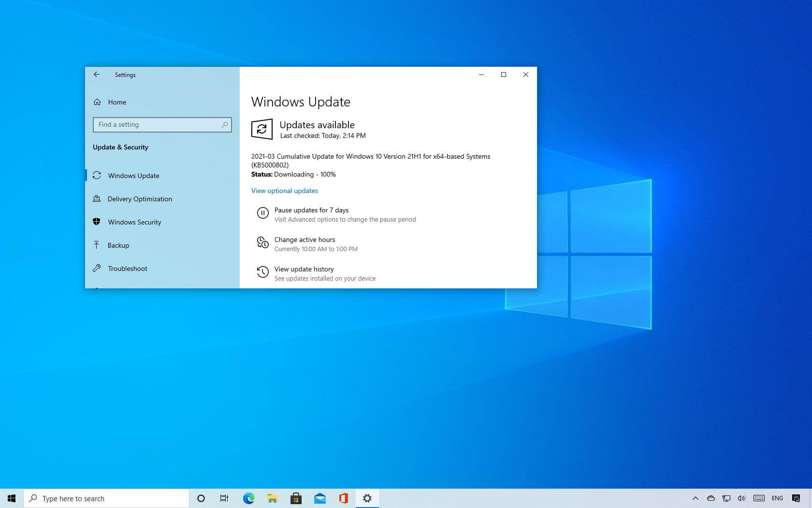Click the Backup up-arrow icon

click(97, 245)
